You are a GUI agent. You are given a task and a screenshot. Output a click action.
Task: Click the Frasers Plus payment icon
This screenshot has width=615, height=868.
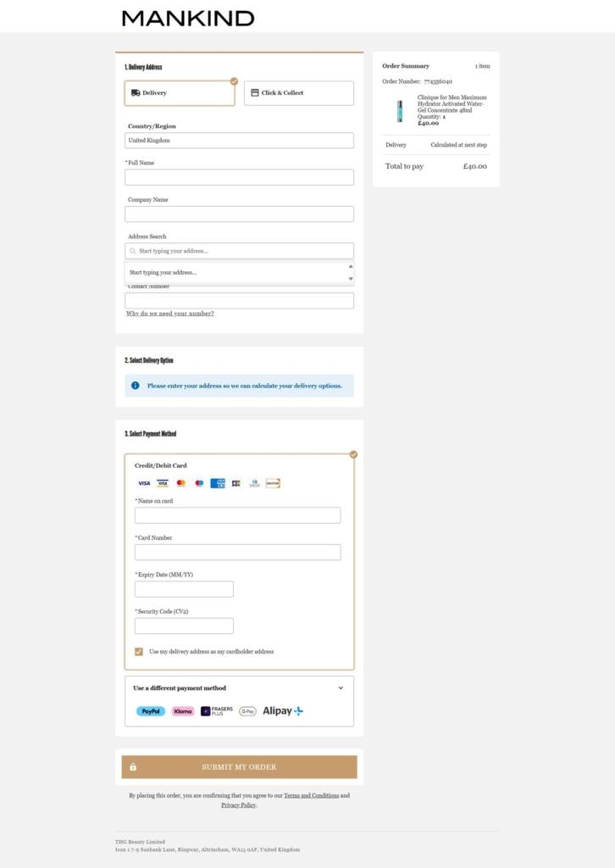217,711
